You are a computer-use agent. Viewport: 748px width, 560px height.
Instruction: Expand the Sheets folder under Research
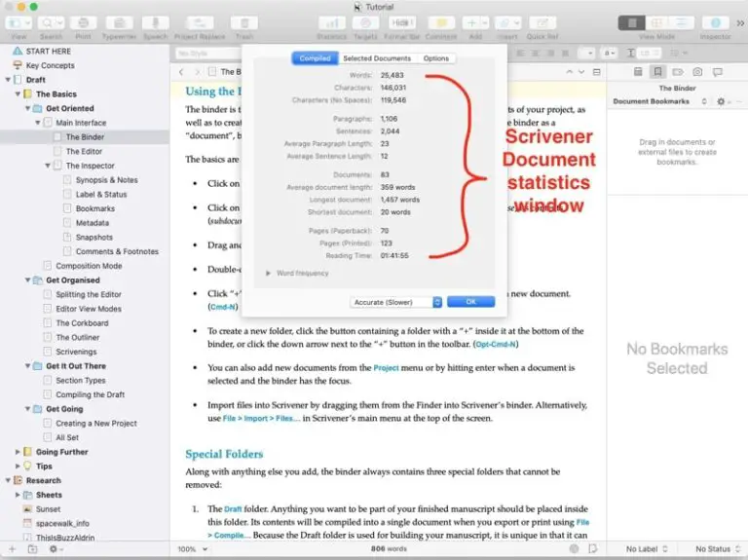coord(18,495)
